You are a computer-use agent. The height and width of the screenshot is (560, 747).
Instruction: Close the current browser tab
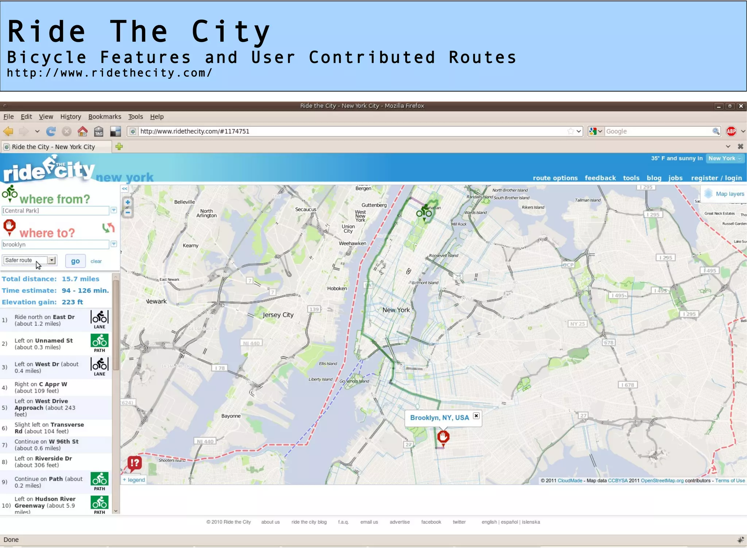(740, 147)
